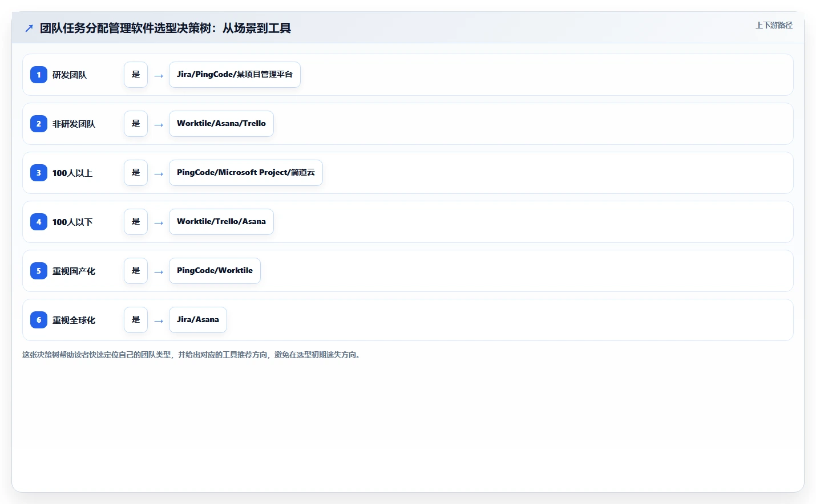Click the 100人以上 condition label
This screenshot has height=504, width=816.
pyautogui.click(x=72, y=173)
